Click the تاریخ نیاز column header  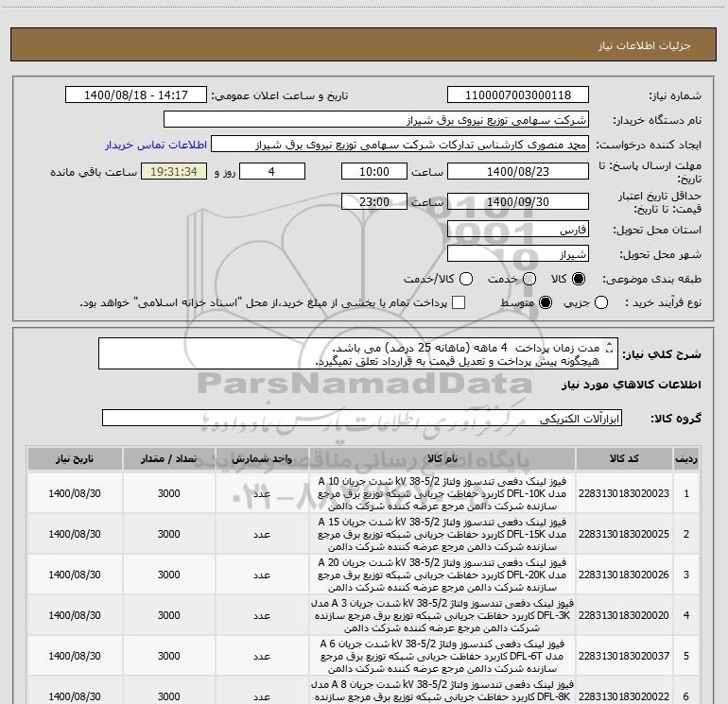click(x=75, y=459)
